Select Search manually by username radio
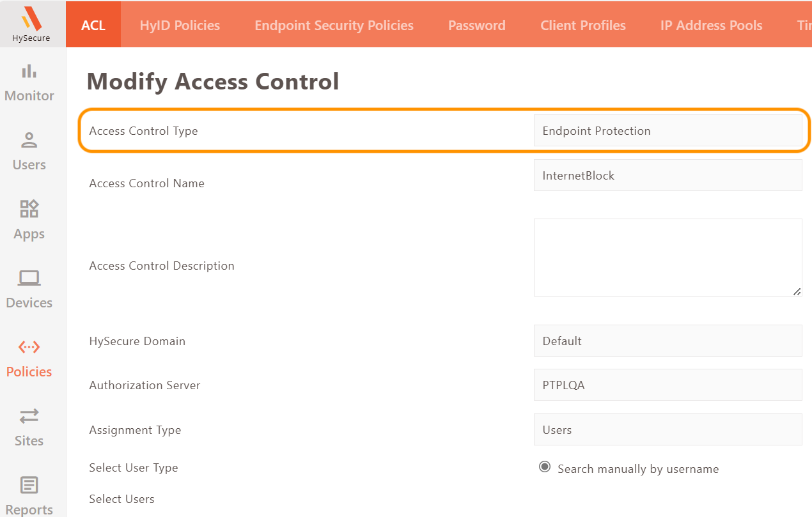The width and height of the screenshot is (812, 517). [x=545, y=467]
